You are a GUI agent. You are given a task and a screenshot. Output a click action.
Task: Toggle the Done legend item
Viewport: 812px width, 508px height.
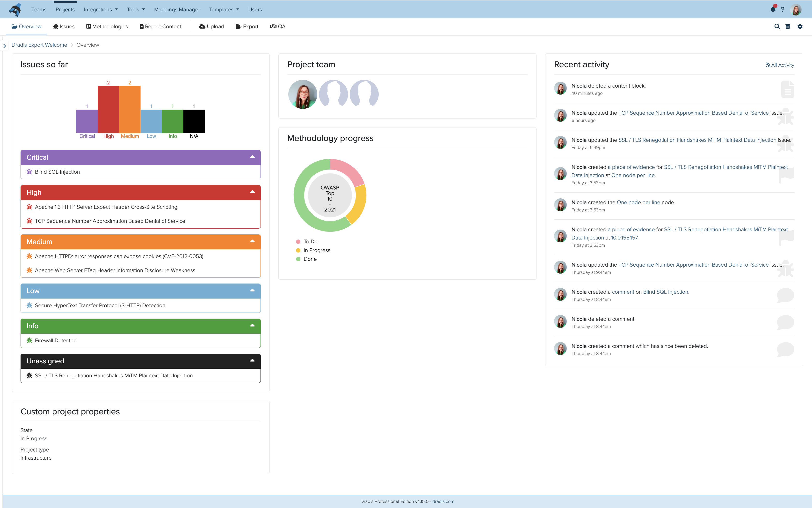point(306,259)
